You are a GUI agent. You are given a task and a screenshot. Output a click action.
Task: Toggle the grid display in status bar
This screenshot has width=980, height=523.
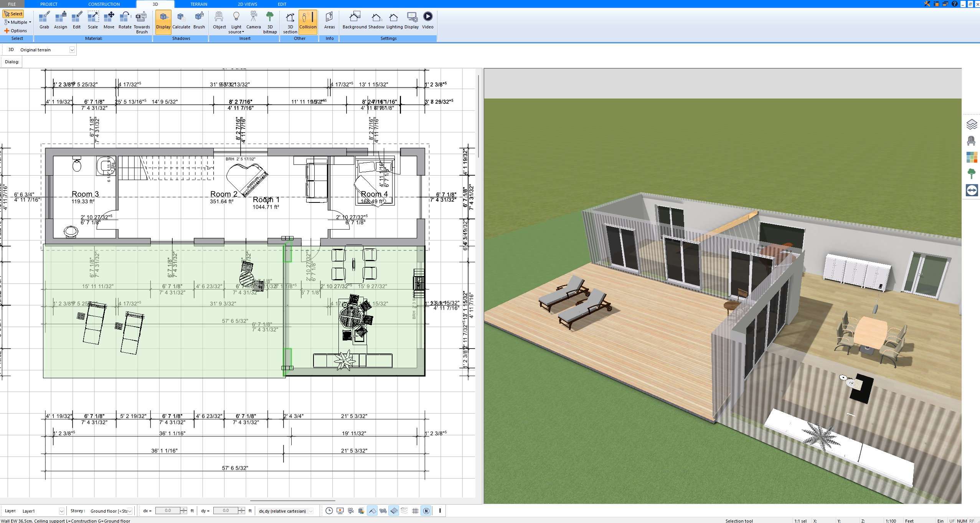click(x=415, y=511)
